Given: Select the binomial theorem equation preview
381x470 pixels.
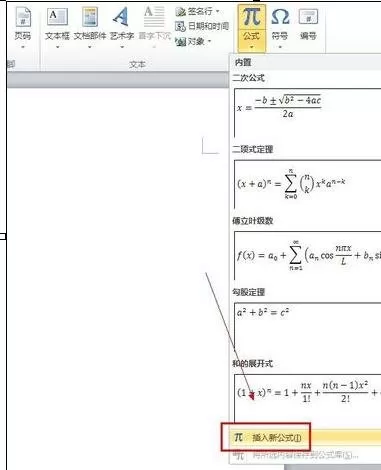Looking at the screenshot, I should coord(307,184).
